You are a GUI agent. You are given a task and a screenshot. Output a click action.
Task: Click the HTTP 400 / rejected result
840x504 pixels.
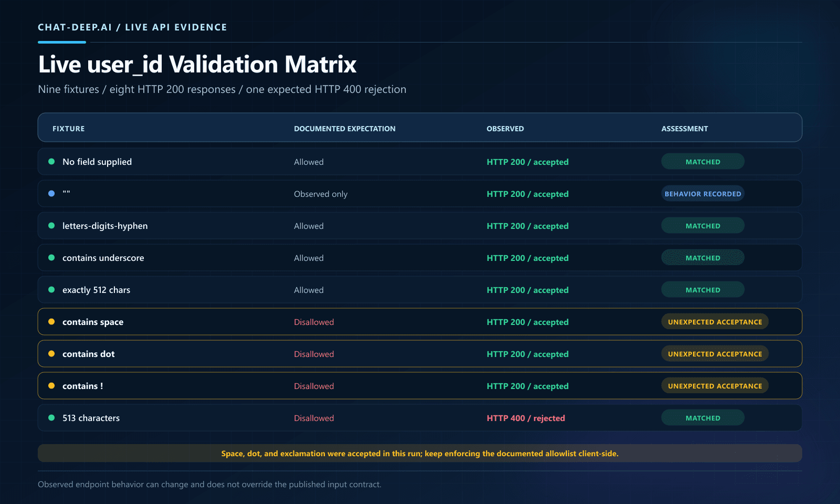(526, 418)
